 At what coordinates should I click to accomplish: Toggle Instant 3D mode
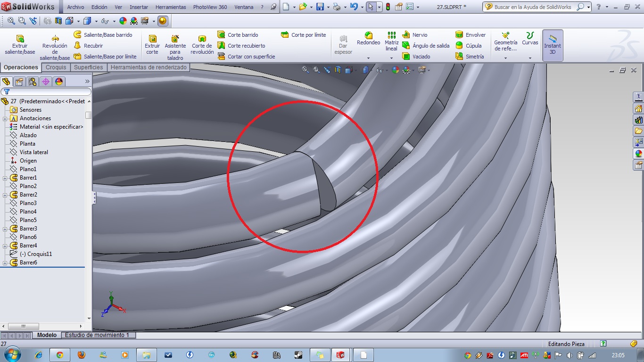pyautogui.click(x=553, y=45)
